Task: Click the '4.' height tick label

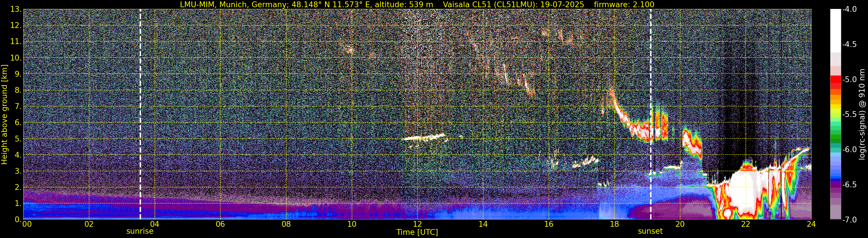Action: click(18, 155)
